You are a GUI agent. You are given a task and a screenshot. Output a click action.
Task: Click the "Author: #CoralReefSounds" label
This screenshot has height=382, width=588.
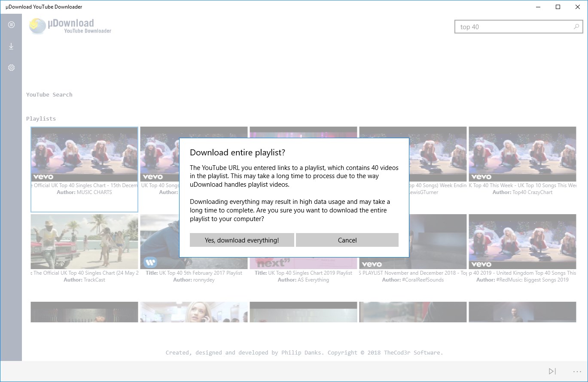click(x=413, y=280)
